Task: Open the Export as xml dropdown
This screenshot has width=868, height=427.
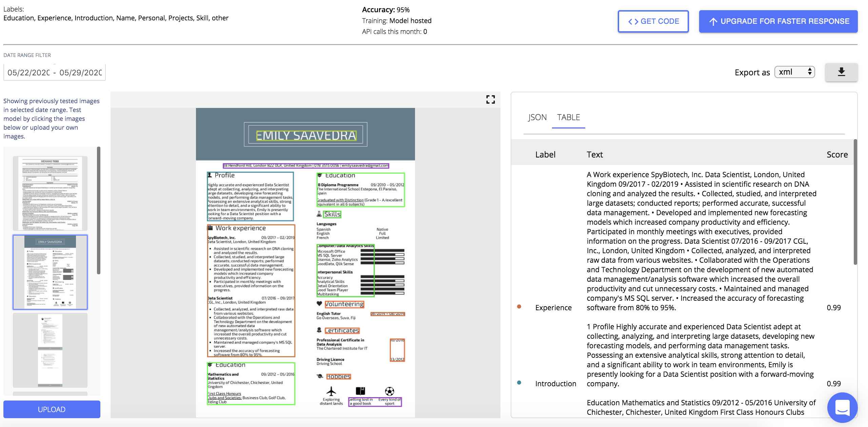Action: 794,72
